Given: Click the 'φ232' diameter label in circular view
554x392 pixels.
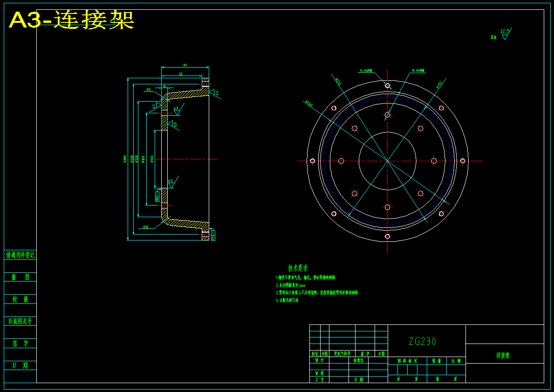Looking at the screenshot, I should coord(338,82).
